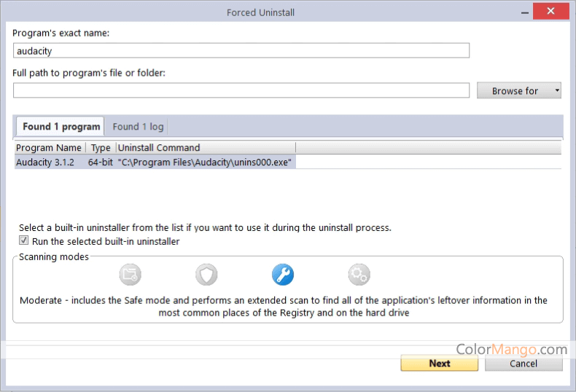The width and height of the screenshot is (576, 392).
Task: Open the Browse for dropdown arrow
Action: point(557,90)
